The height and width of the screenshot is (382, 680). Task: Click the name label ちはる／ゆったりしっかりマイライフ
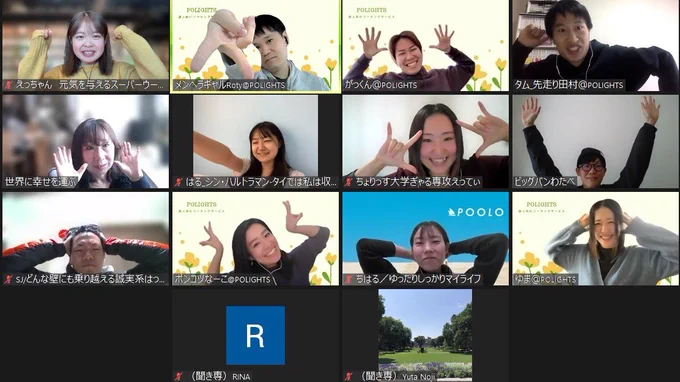418,280
